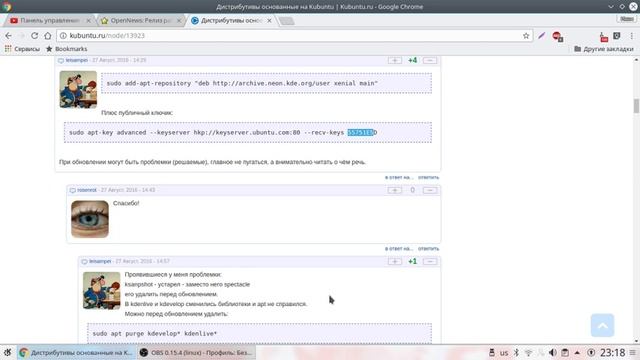Upvote the Спасибо! comment
Image resolution: width=640 pixels, height=360 pixels.
395,190
